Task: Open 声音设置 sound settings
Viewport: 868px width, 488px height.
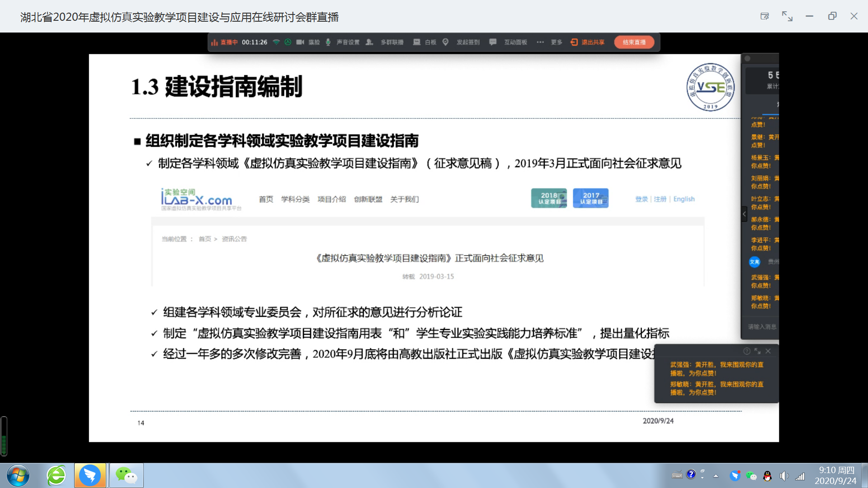Action: [348, 42]
